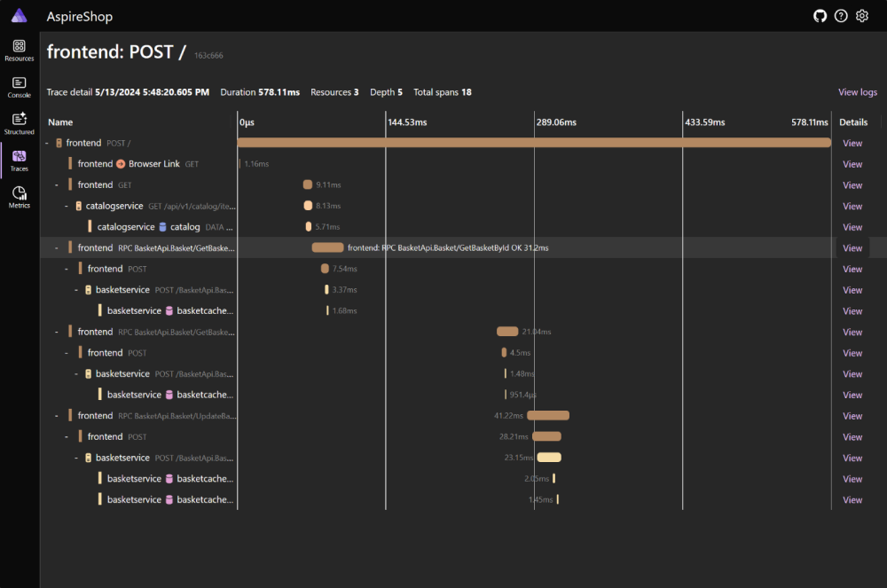Open the help question mark icon
Image resolution: width=887 pixels, height=588 pixels.
pyautogui.click(x=841, y=16)
